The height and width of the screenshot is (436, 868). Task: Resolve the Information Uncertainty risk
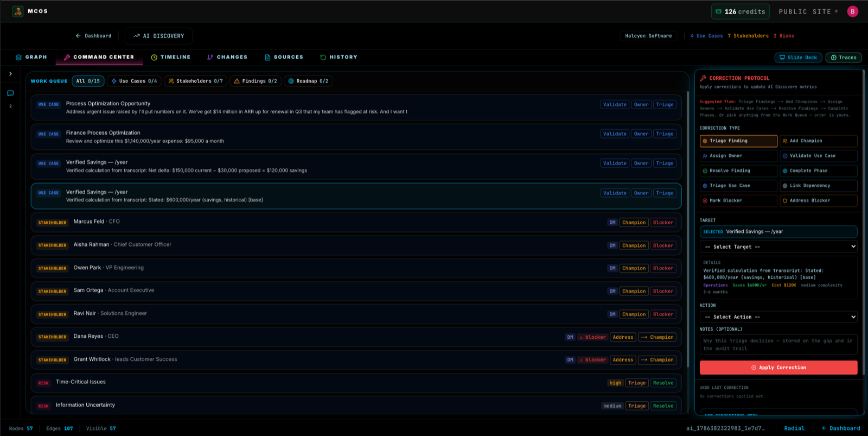pos(663,406)
